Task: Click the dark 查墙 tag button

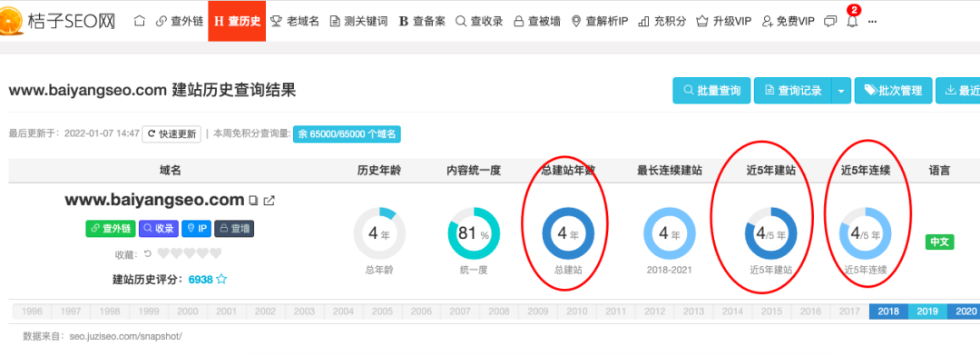Action: (x=234, y=229)
